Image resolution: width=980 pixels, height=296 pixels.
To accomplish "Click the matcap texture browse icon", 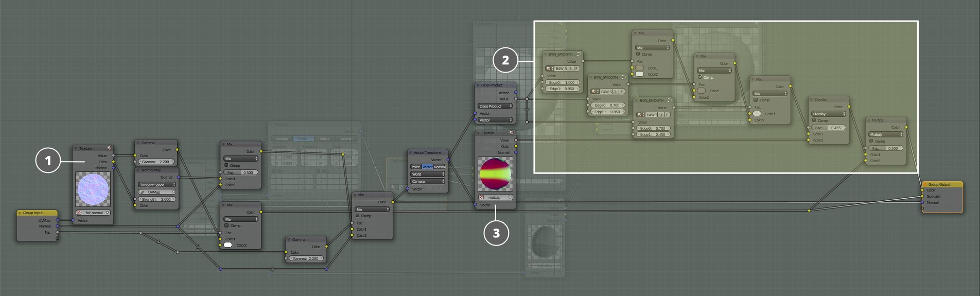I will point(481,197).
